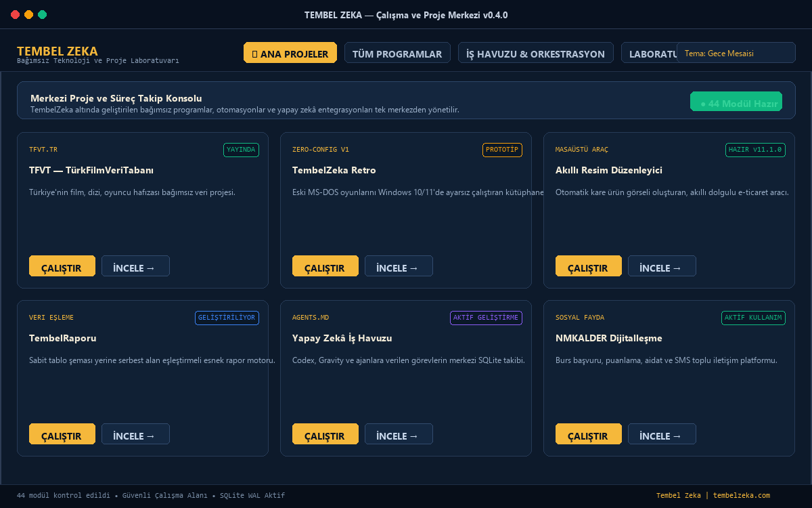812x508 pixels.
Task: Click the TEMBEL ZEKA logo in header
Action: pyautogui.click(x=58, y=51)
